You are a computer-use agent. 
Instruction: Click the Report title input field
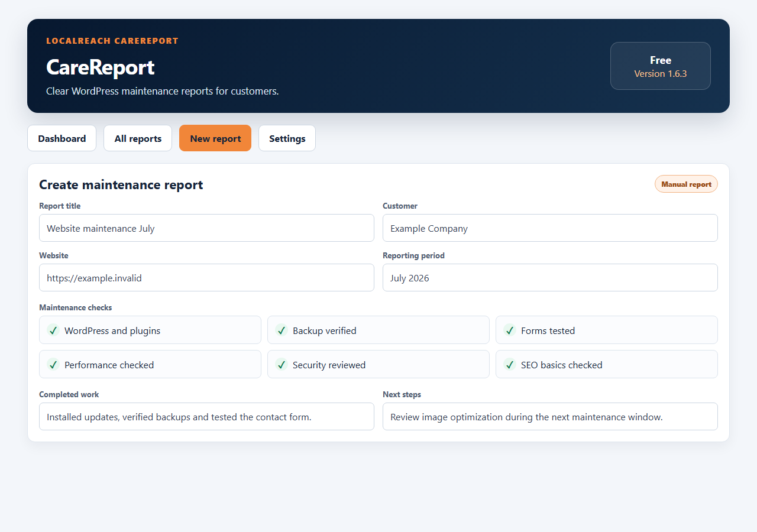[x=206, y=228]
